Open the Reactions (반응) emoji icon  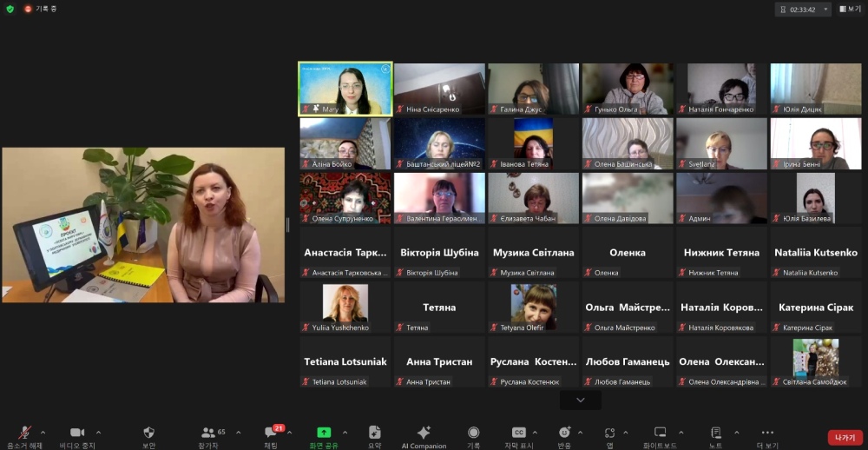[x=565, y=433]
